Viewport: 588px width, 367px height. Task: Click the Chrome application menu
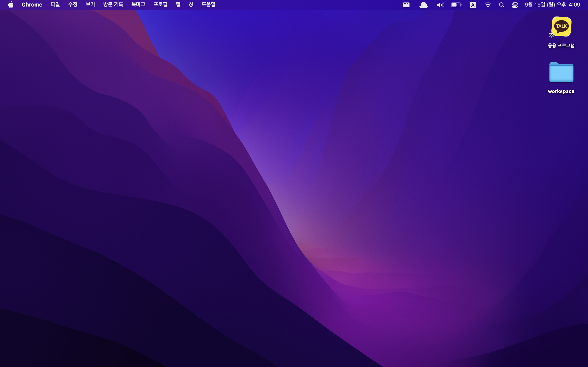[32, 5]
